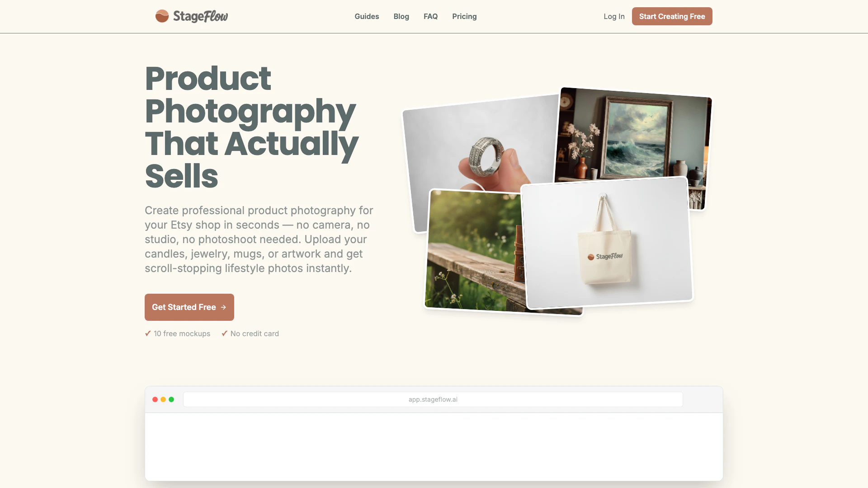Click StageFlow logo printed on tote bag
The height and width of the screenshot is (488, 868).
[x=605, y=257]
